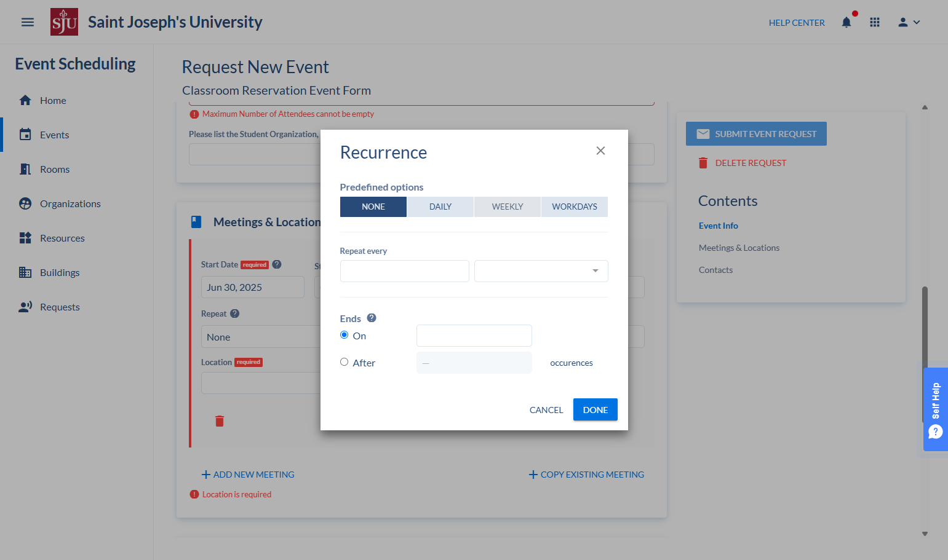Viewport: 948px width, 560px height.
Task: Click the DONE button
Action: point(595,409)
